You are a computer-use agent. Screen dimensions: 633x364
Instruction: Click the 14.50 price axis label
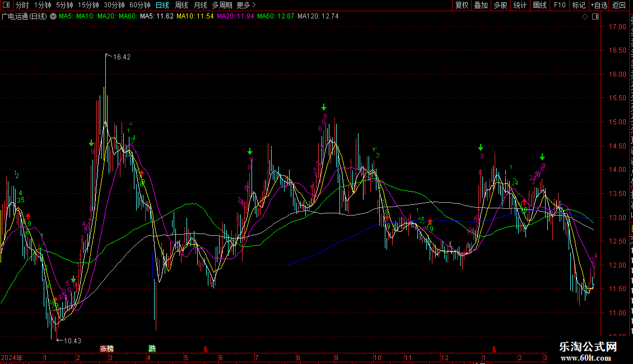[618, 146]
